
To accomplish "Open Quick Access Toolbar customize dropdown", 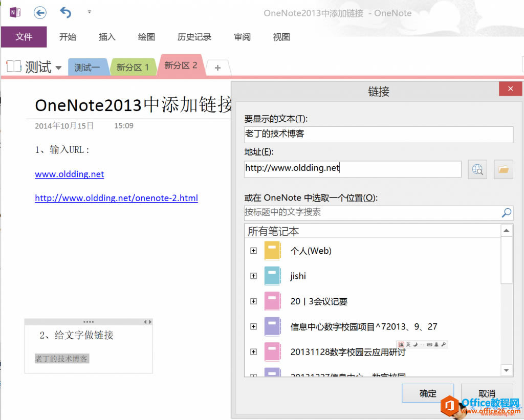I will (89, 12).
